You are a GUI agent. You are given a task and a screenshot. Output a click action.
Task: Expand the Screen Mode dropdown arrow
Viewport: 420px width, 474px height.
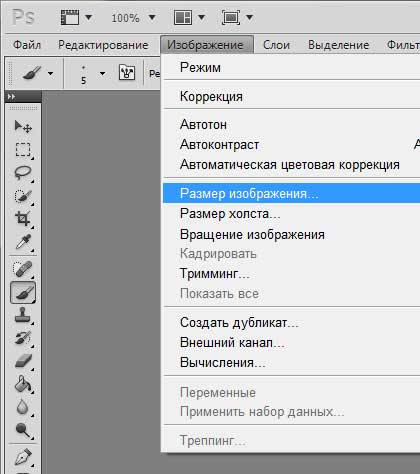click(250, 17)
